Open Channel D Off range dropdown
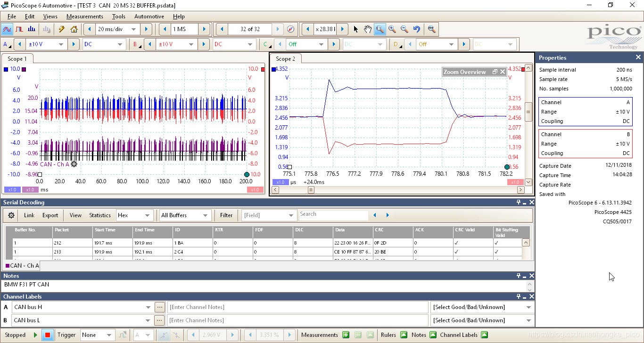 coord(451,44)
